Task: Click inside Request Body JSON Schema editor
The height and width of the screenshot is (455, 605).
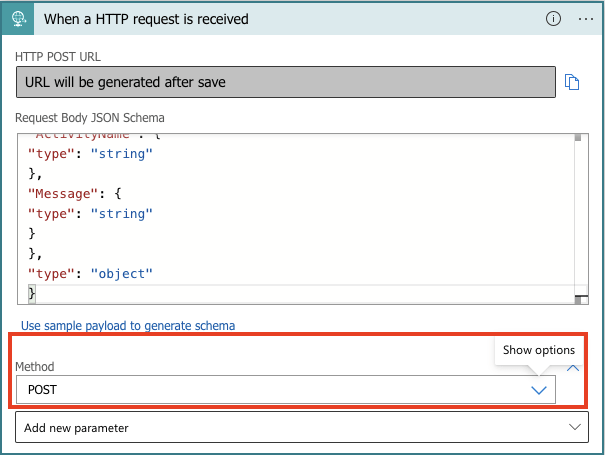Action: point(300,200)
